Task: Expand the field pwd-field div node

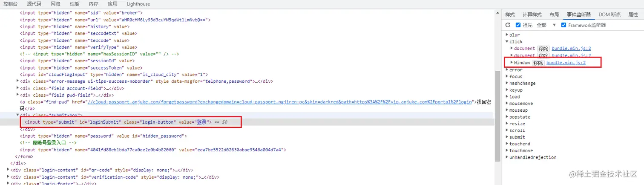Action: coord(17,95)
